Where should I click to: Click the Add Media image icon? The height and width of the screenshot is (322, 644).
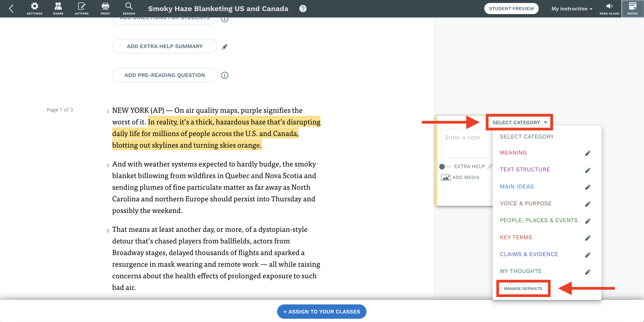(x=445, y=178)
